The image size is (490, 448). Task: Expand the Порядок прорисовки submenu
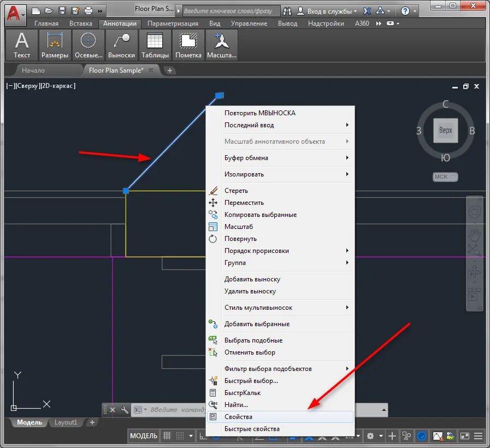pyautogui.click(x=280, y=251)
